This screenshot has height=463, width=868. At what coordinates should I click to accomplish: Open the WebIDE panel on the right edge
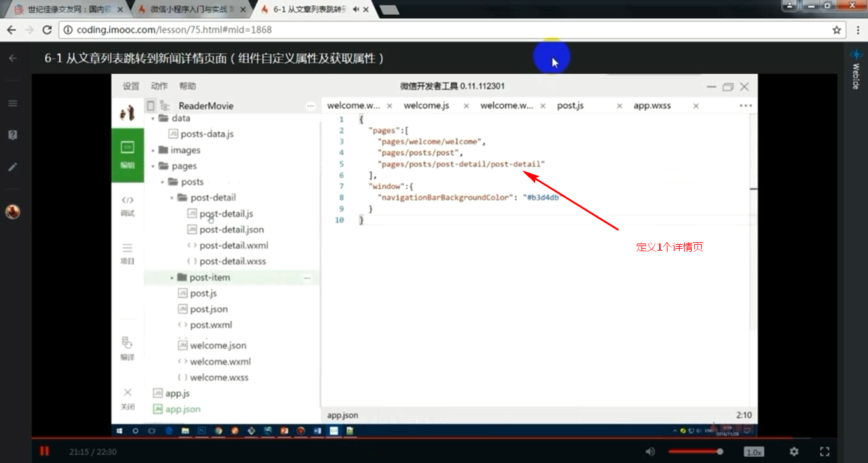point(856,69)
